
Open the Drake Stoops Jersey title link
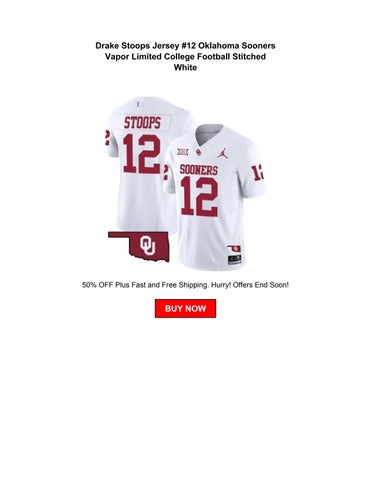click(185, 56)
